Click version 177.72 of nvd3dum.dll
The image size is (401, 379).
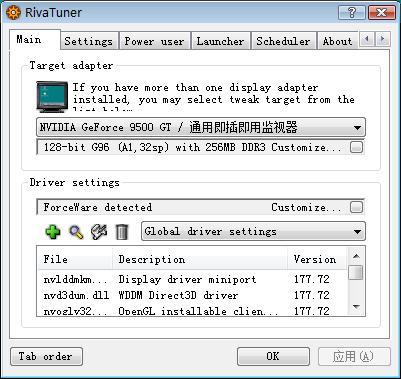(x=312, y=295)
